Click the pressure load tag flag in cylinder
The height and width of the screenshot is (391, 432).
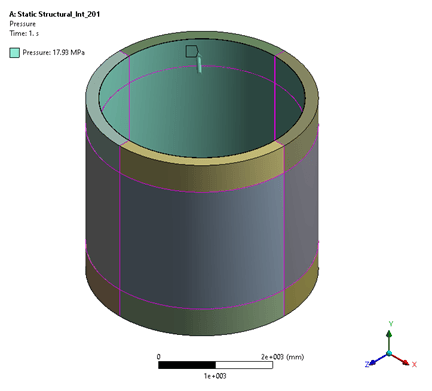pos(192,51)
